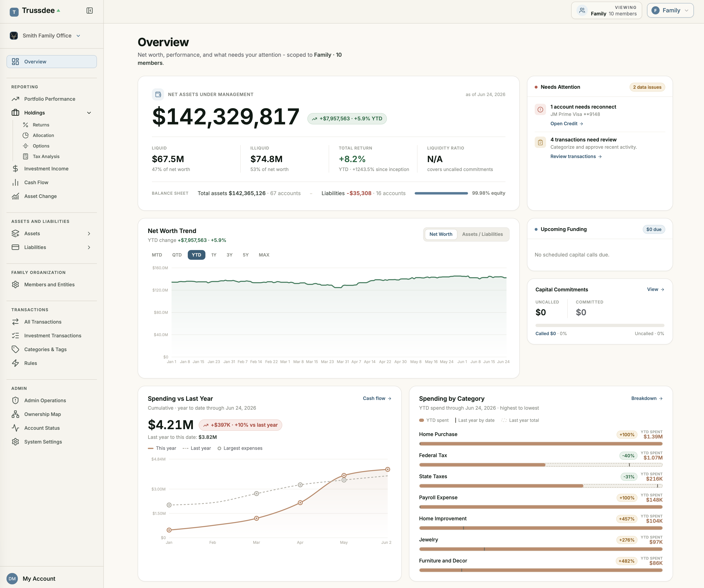Select the YTD time range

click(x=196, y=255)
